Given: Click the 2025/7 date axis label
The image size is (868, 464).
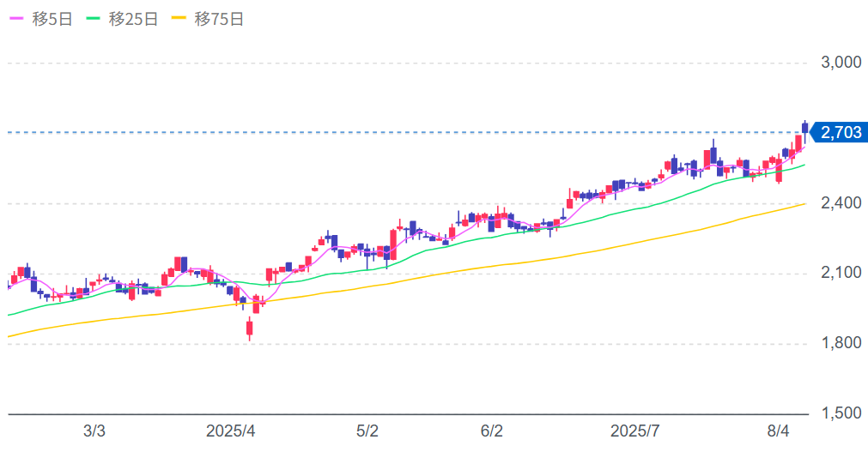Looking at the screenshot, I should click(x=634, y=431).
